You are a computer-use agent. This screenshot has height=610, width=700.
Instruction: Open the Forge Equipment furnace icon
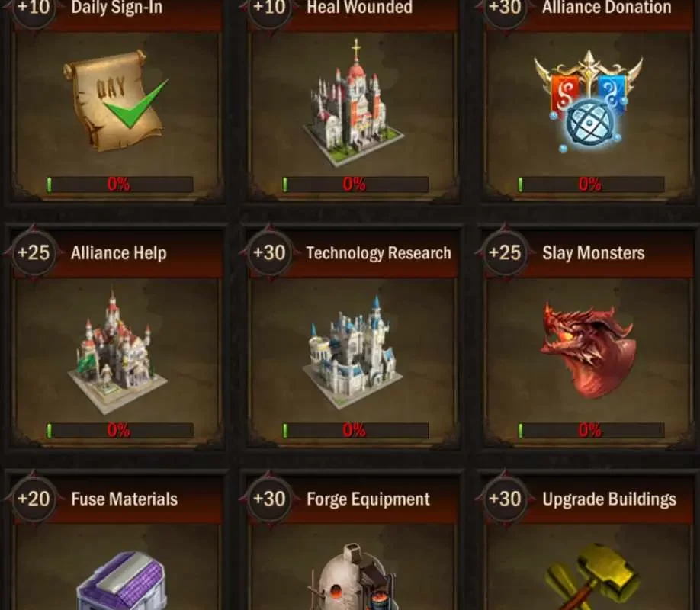[x=353, y=576]
